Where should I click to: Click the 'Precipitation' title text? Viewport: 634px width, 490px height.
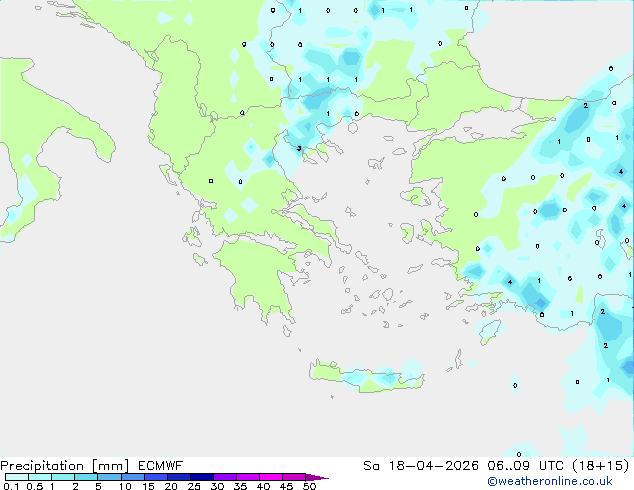42,466
